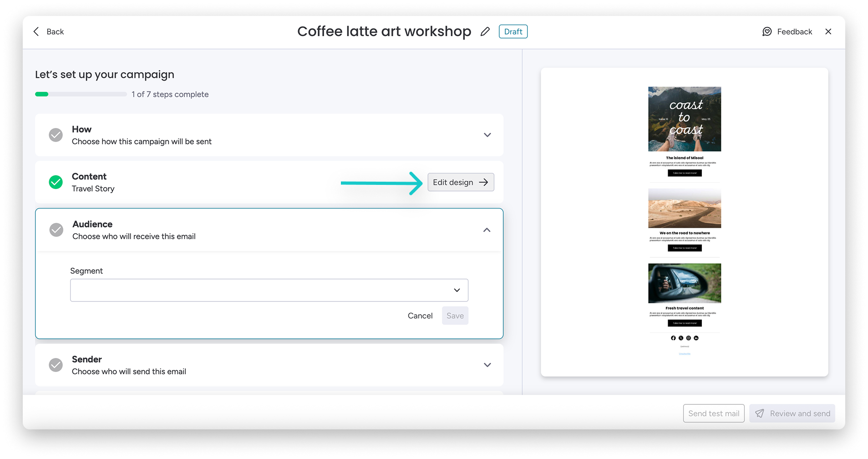This screenshot has width=868, height=459.
Task: Cancel the Audience changes
Action: pos(420,316)
